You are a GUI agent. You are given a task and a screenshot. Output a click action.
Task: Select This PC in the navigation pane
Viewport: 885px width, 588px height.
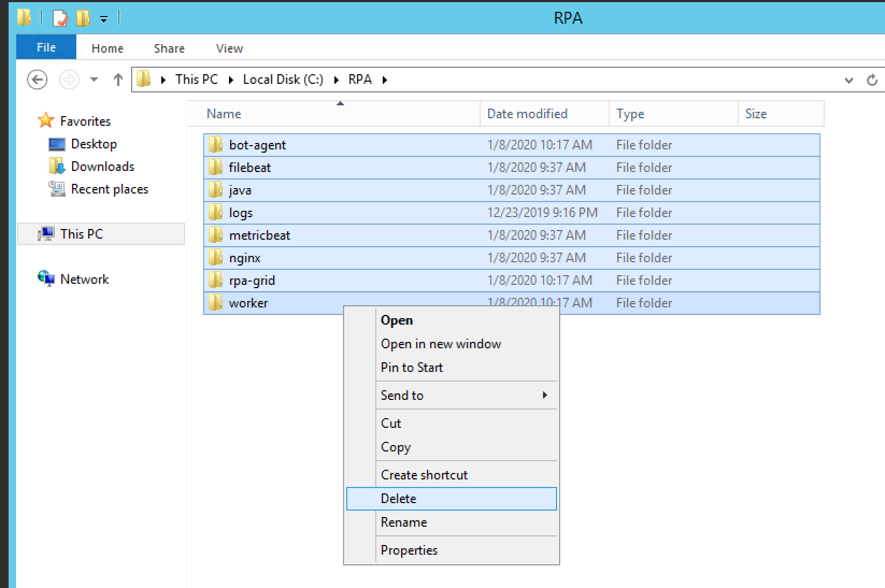pyautogui.click(x=101, y=234)
